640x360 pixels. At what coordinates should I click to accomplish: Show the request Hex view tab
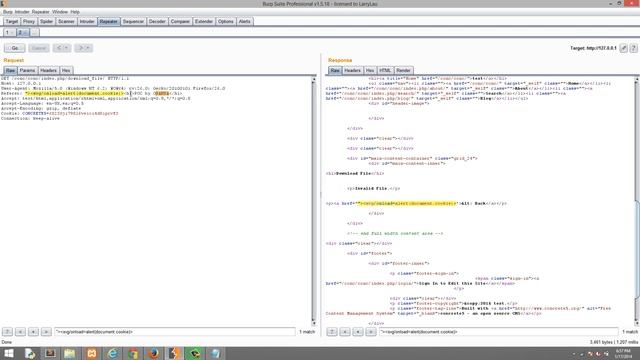(x=66, y=71)
